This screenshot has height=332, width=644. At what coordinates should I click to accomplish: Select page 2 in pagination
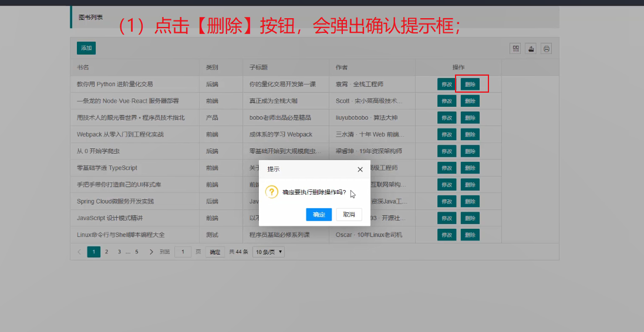point(106,252)
